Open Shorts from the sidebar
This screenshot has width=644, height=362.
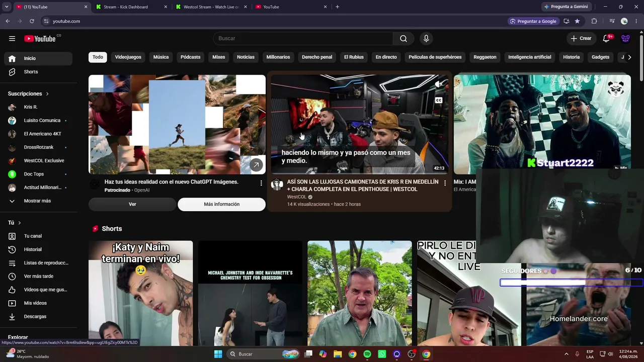[x=38, y=72]
